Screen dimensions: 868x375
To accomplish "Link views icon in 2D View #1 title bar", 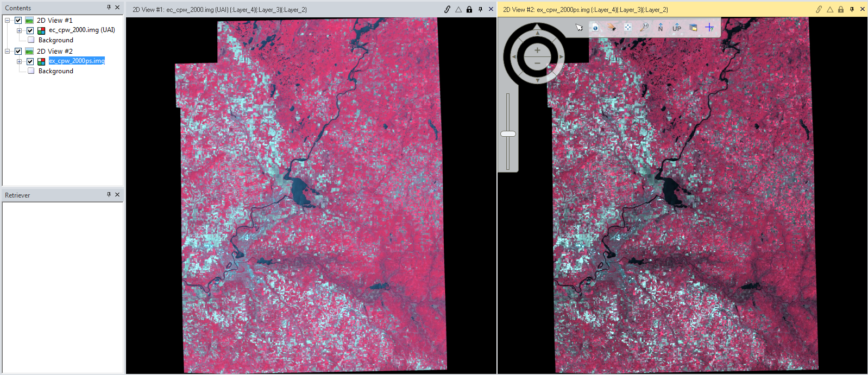I will click(447, 9).
